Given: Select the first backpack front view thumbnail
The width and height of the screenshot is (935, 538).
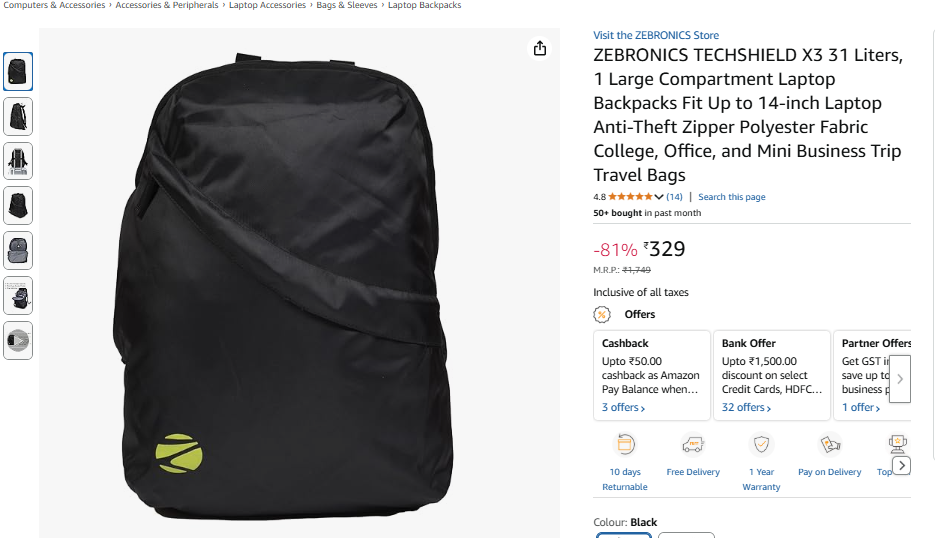Looking at the screenshot, I should coord(18,72).
